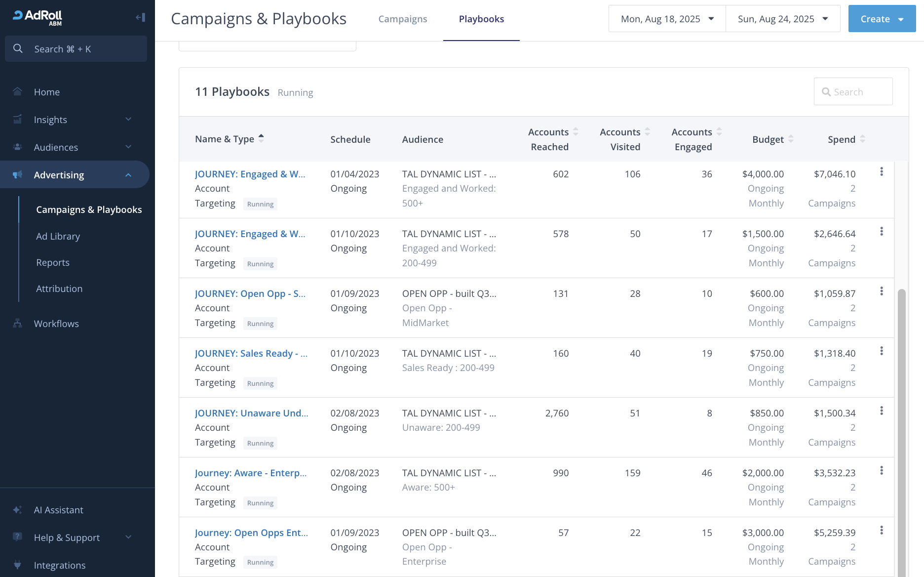Toggle sort on Spend column

(862, 139)
